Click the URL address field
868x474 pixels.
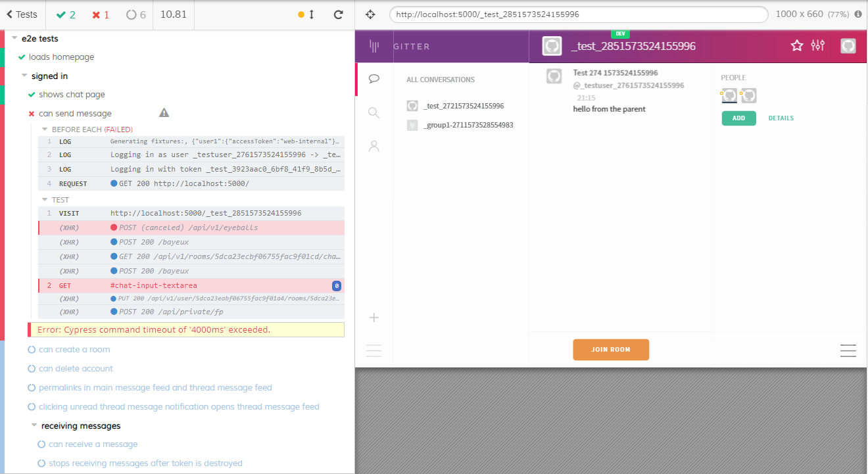pyautogui.click(x=579, y=14)
